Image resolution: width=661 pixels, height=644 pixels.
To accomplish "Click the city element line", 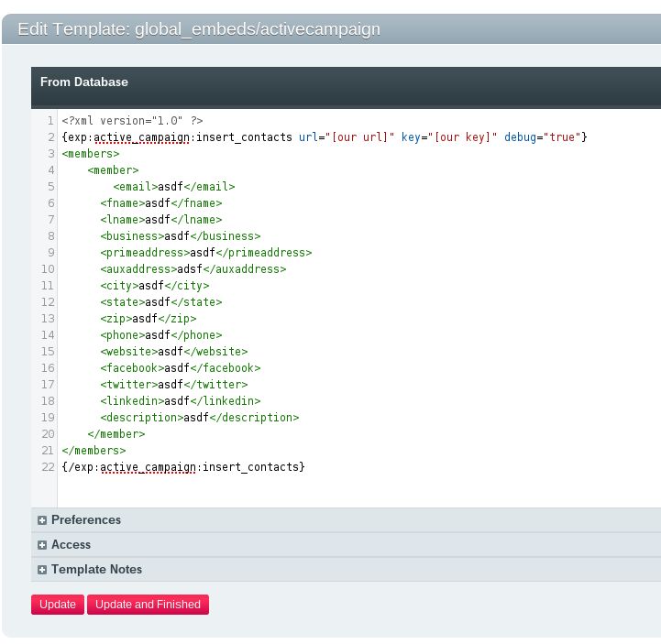I will pyautogui.click(x=155, y=286).
